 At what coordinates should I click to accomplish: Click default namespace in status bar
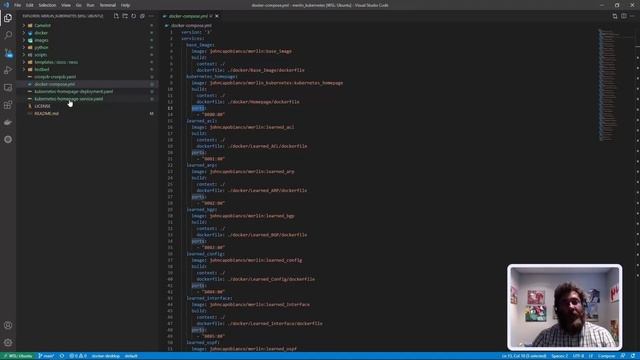coord(131,356)
